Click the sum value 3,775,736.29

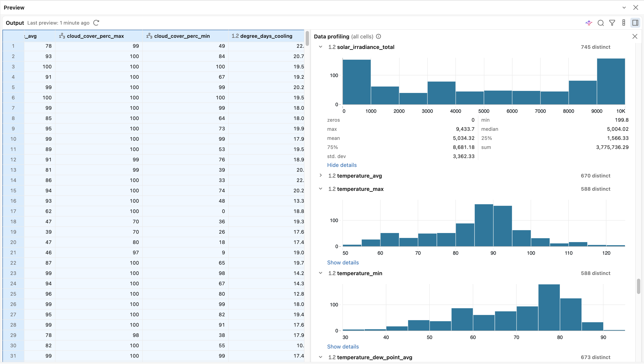point(612,147)
